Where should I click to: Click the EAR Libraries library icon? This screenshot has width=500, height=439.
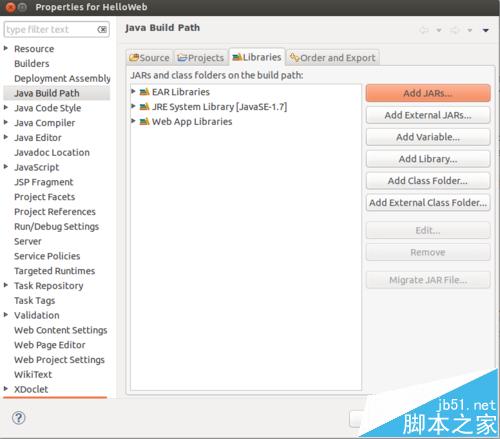(144, 92)
